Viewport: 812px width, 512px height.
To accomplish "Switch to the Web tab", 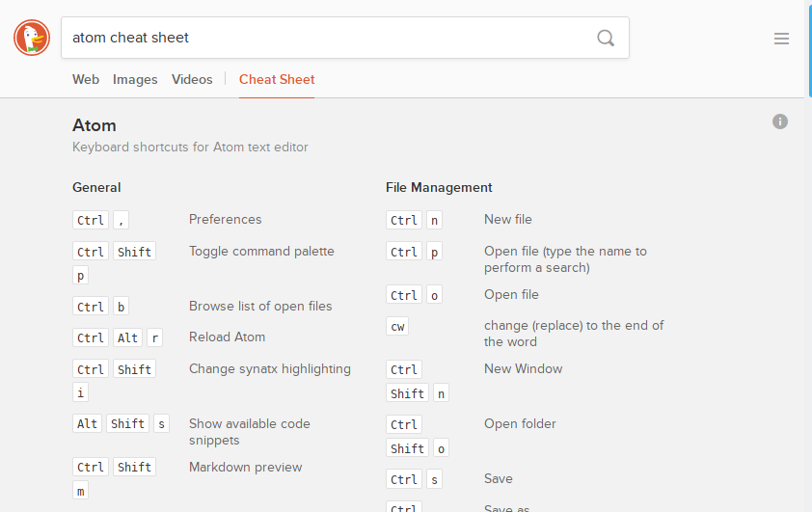I will point(86,80).
